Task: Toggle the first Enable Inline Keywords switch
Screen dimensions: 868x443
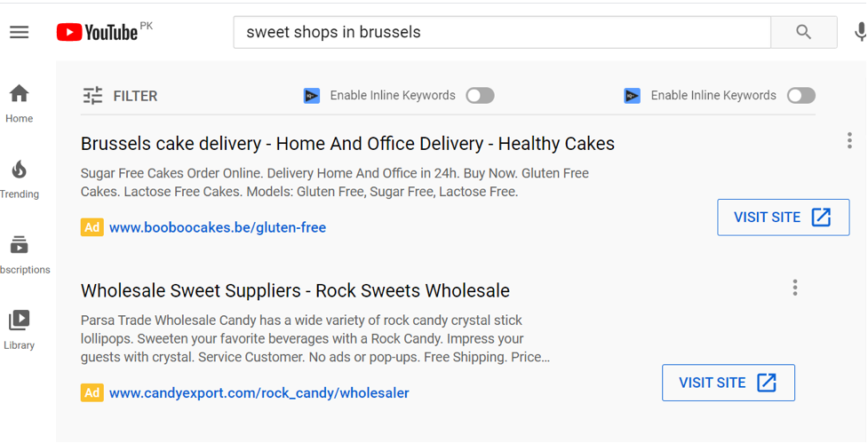Action: coord(480,96)
